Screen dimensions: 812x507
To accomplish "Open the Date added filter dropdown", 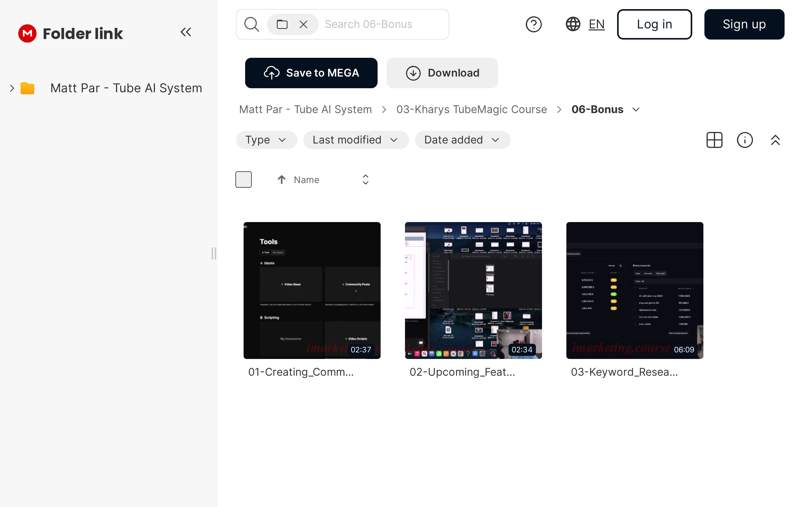I will [x=462, y=140].
